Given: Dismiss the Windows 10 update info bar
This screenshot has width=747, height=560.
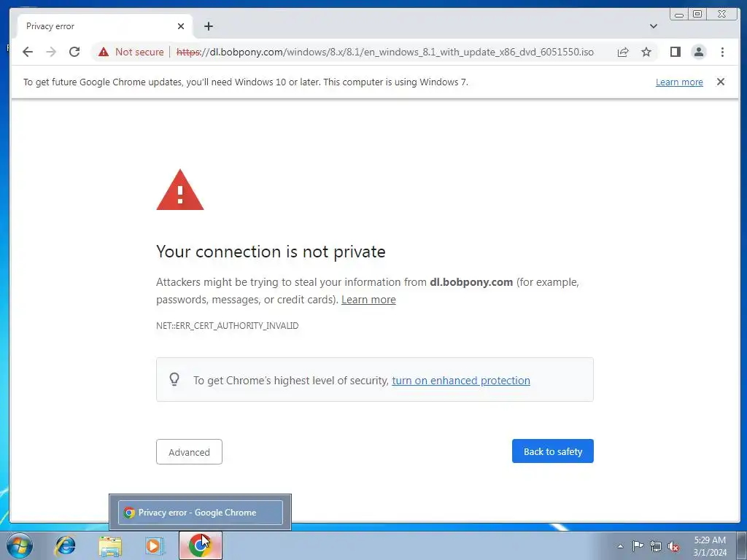Looking at the screenshot, I should click(x=720, y=82).
